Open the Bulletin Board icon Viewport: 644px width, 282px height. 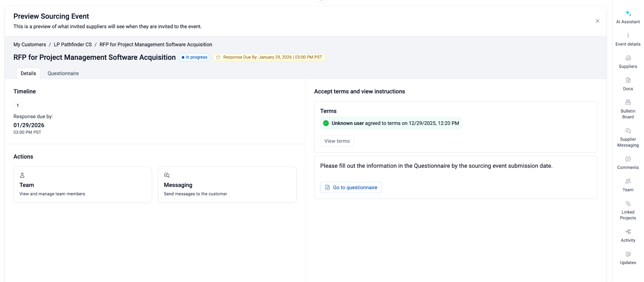pyautogui.click(x=628, y=103)
